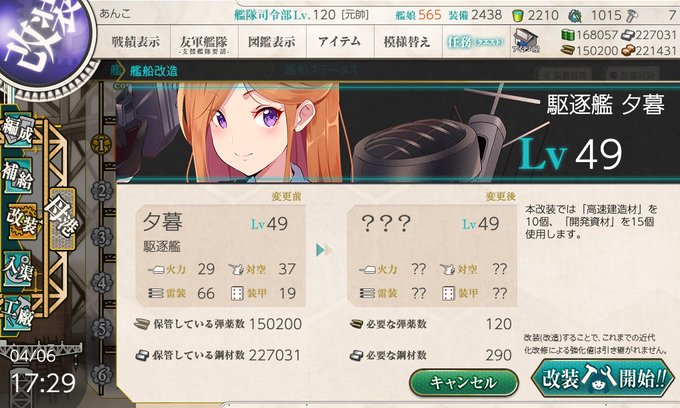Select fleet slot number 3 gear
The width and height of the screenshot is (680, 408).
102,238
